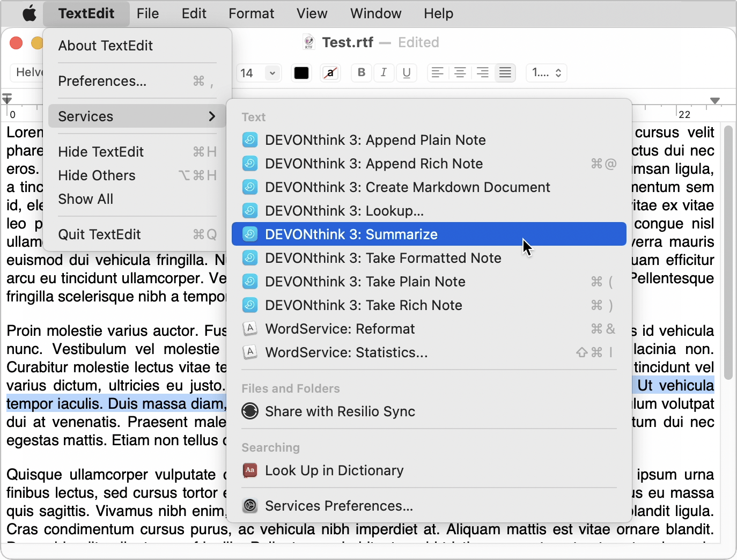Image resolution: width=737 pixels, height=560 pixels.
Task: Select DEVONthink 3: Take Plain Note
Action: (429, 282)
